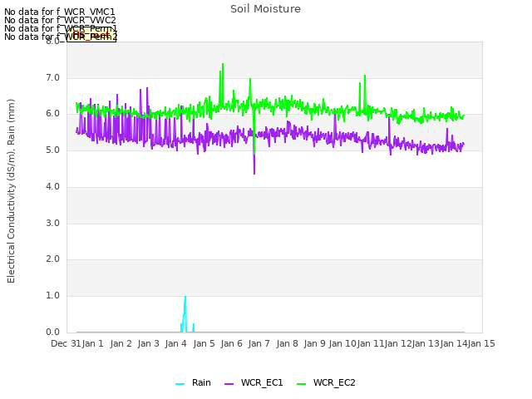This screenshot has width=532, height=399.
Task: Click the 6.0 y-axis tick label
Action: point(52,114)
